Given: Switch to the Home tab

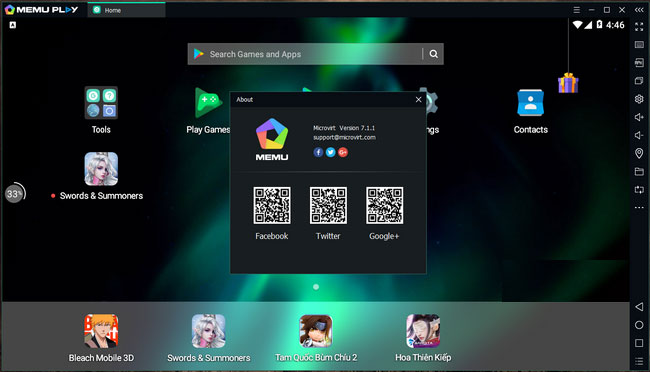Looking at the screenshot, I should tap(126, 10).
